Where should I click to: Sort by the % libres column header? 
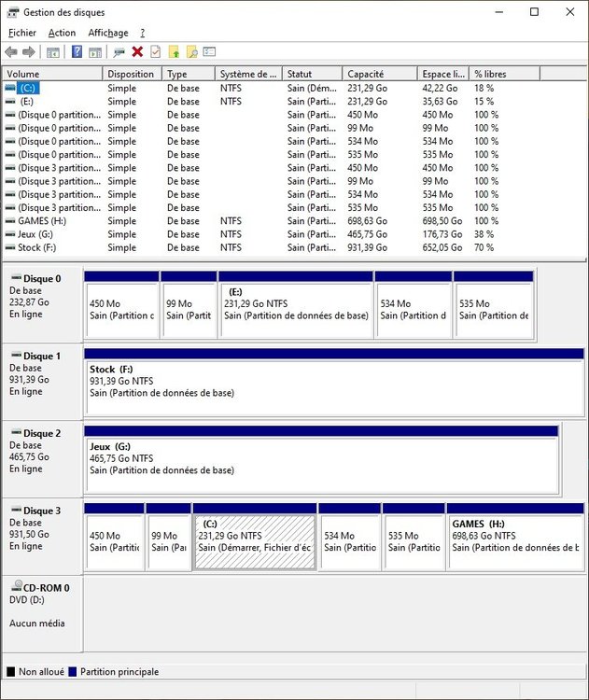[x=505, y=74]
